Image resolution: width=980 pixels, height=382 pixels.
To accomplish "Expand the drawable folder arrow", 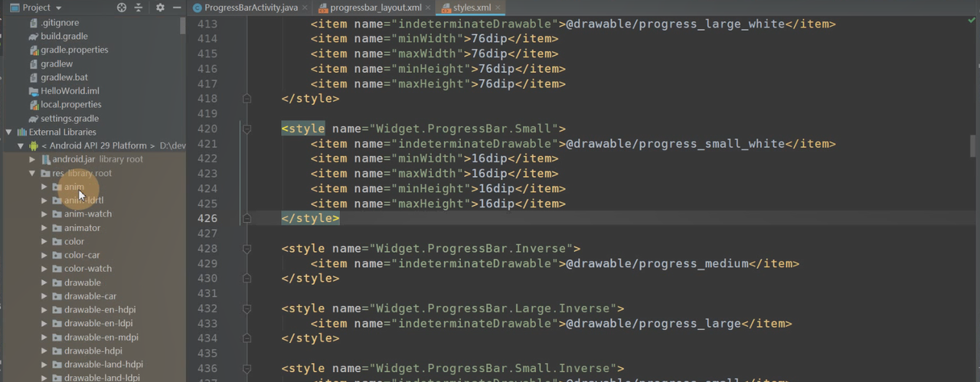I will pos(44,282).
